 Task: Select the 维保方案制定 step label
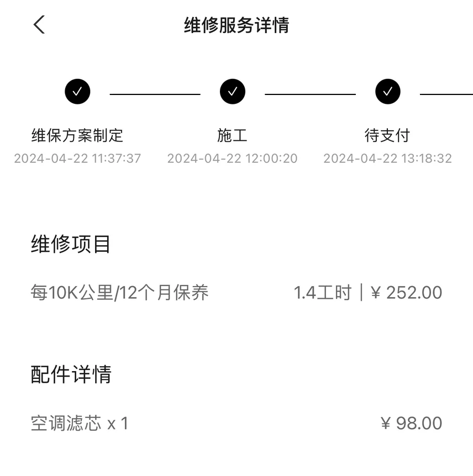click(77, 135)
